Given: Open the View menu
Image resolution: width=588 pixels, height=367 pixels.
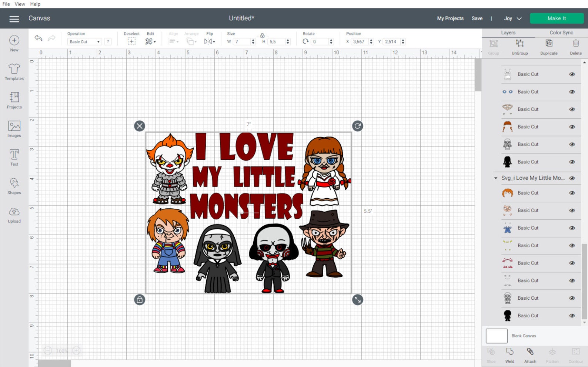Looking at the screenshot, I should pos(20,4).
